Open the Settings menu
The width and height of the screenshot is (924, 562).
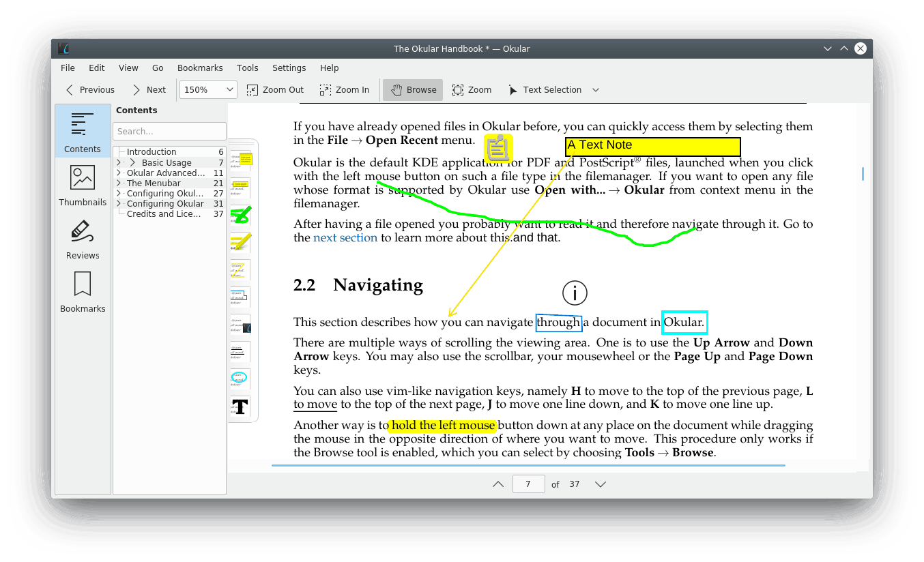[x=289, y=68]
